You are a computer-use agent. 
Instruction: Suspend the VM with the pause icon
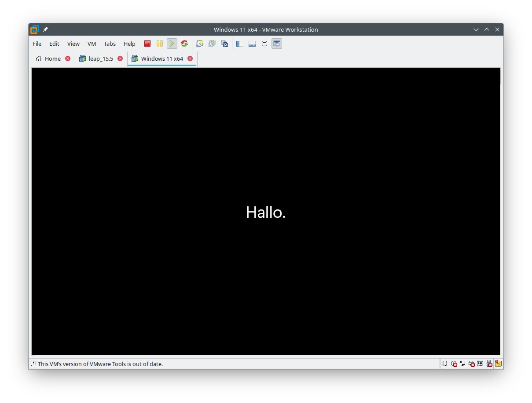[x=160, y=44]
